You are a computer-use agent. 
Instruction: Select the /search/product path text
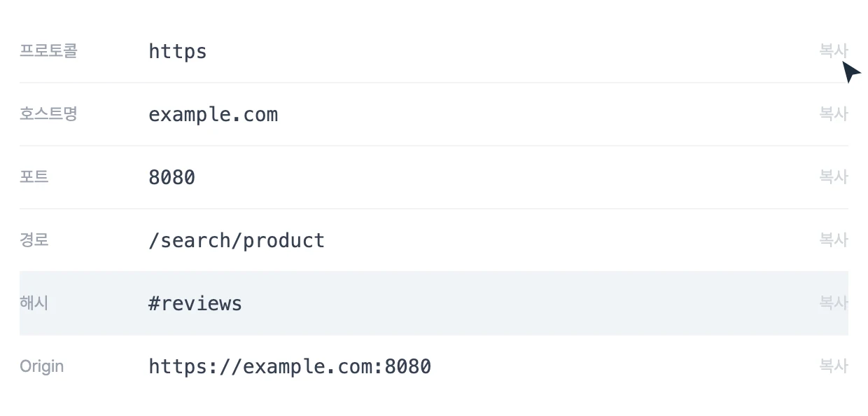[237, 240]
